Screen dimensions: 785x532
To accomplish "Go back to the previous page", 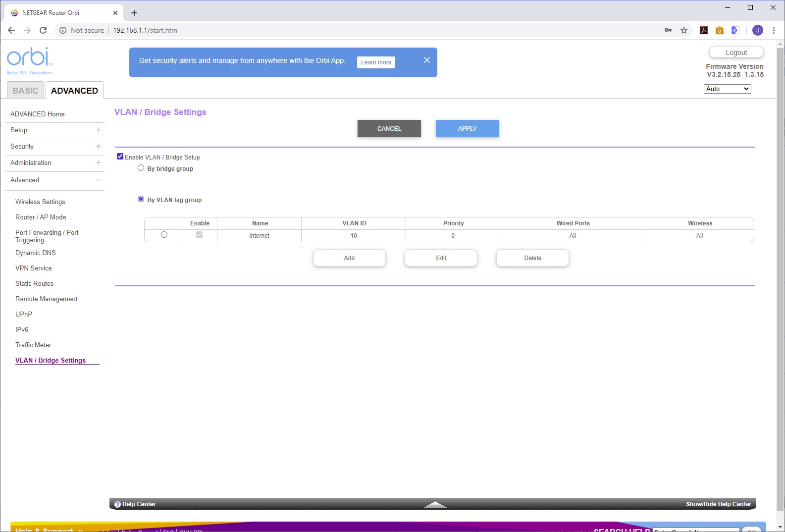I will click(x=11, y=30).
